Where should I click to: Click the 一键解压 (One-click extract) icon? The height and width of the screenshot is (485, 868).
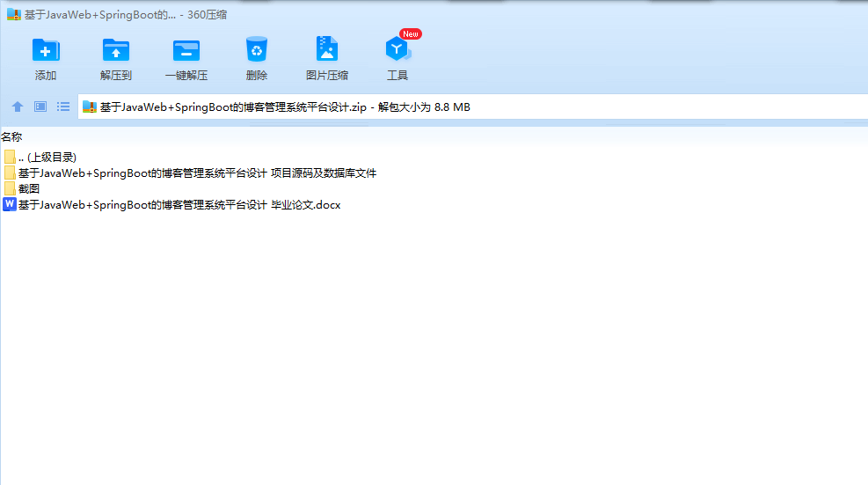click(186, 50)
